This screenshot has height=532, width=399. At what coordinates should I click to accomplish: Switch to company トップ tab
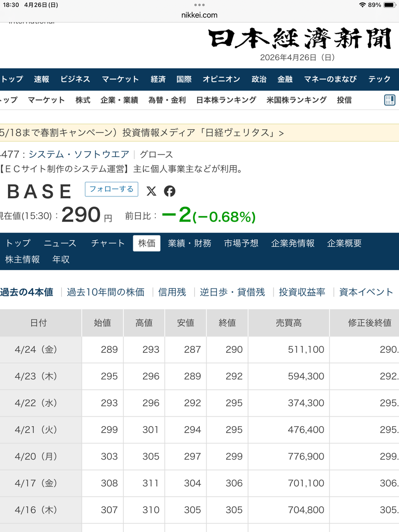[18, 243]
